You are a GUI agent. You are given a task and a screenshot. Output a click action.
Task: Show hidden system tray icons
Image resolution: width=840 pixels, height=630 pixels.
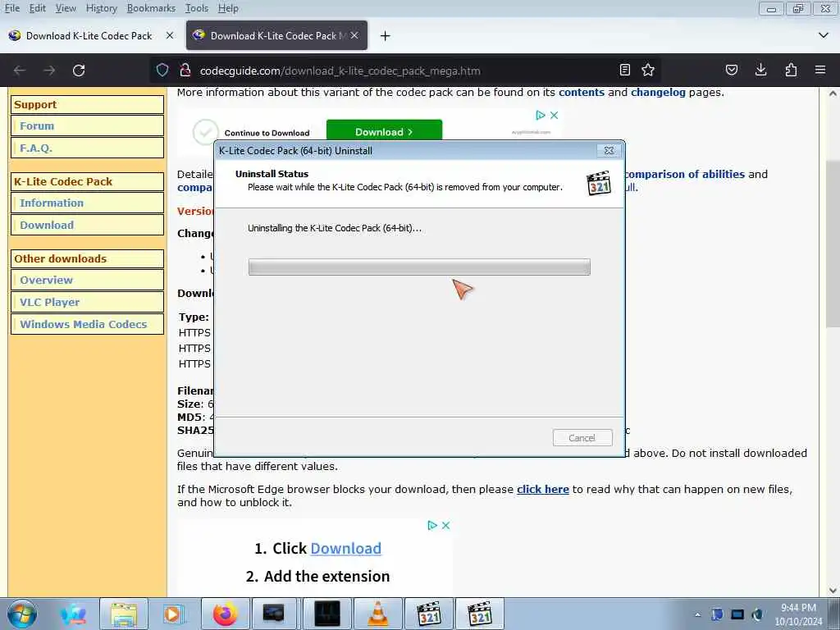pos(697,614)
